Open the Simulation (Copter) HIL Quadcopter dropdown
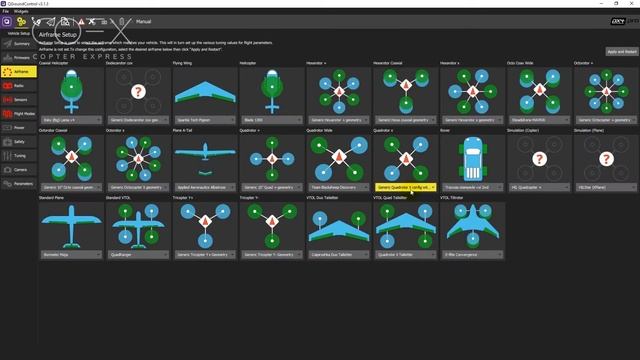The image size is (640, 360). 540,187
